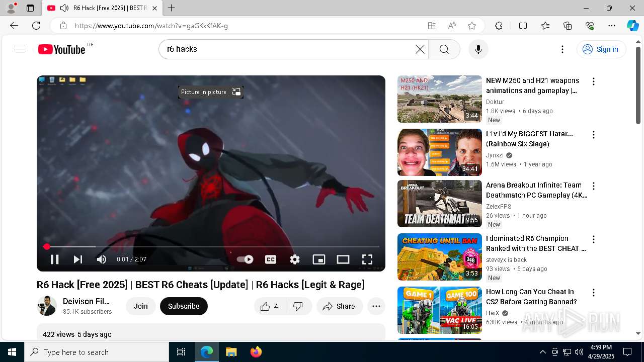Start voice search with microphone
The width and height of the screenshot is (644, 362).
[x=478, y=49]
